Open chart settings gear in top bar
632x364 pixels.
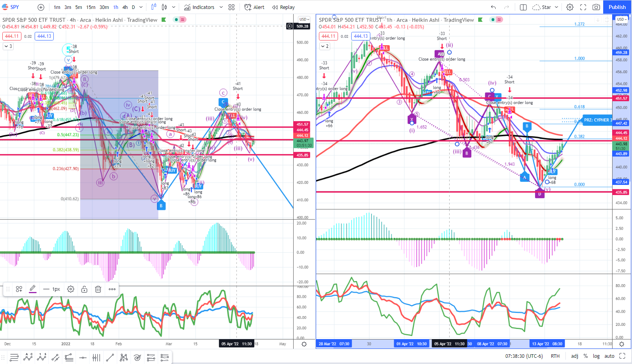pos(570,7)
